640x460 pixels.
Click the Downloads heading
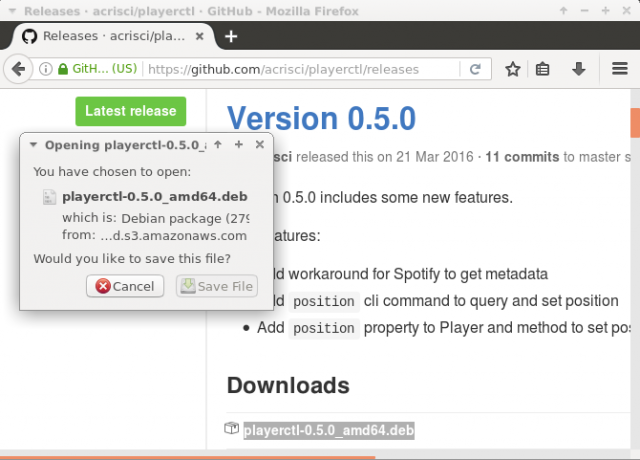coord(288,385)
